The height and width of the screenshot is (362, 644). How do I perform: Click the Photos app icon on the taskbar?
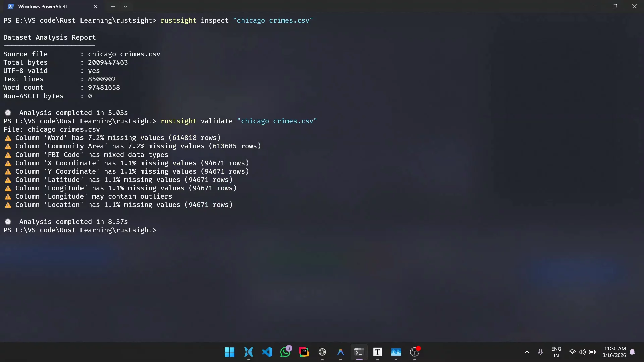[x=396, y=352]
